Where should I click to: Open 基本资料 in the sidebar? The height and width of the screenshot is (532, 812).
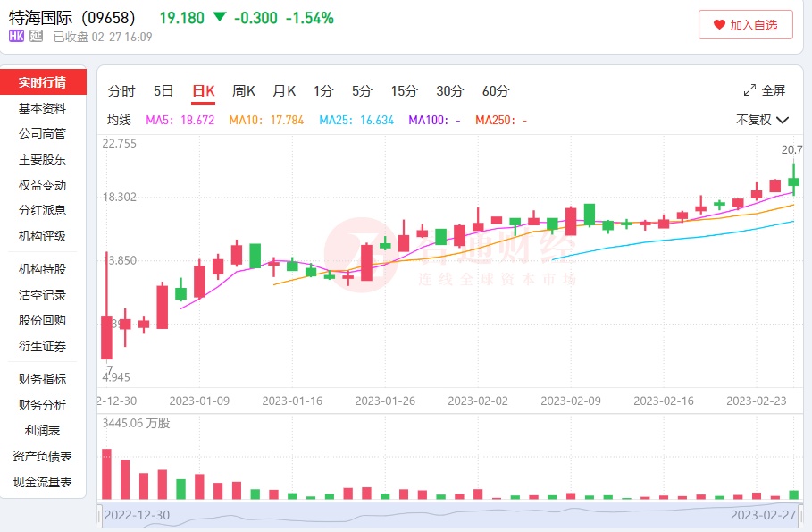click(x=43, y=108)
